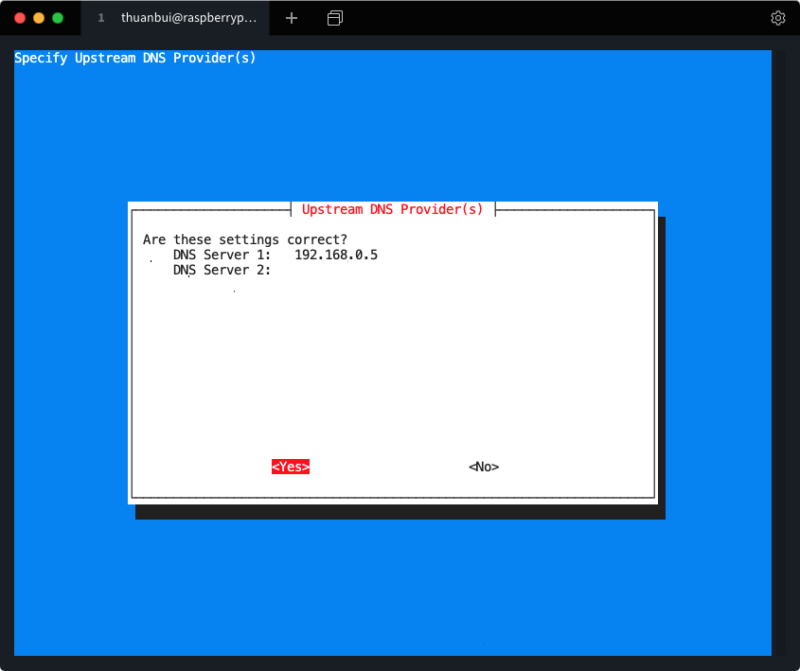Viewport: 800px width, 671px height.
Task: Confirm settings by selecting the highlighted <Yes> button
Action: tap(290, 466)
